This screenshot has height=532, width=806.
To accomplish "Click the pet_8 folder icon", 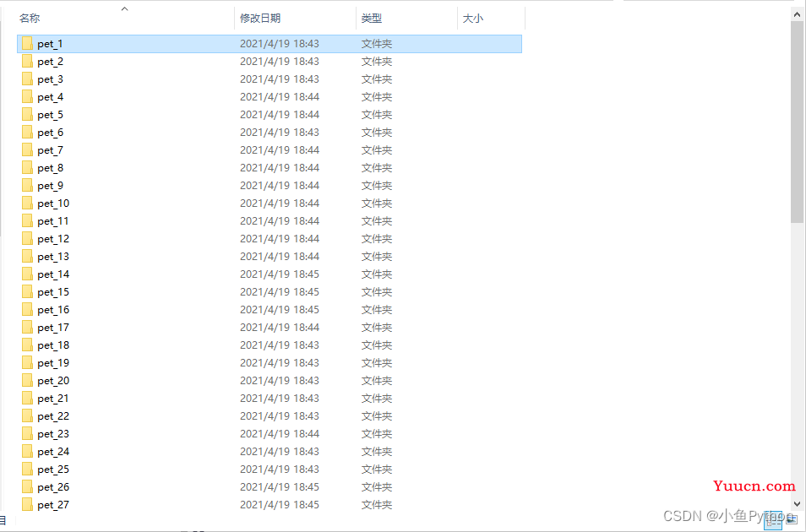I will click(x=27, y=168).
